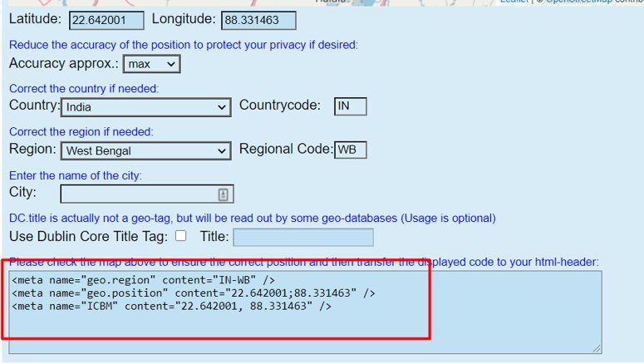Click the geo.position meta tag line
Screen dimensions: 644x364
tap(193, 293)
